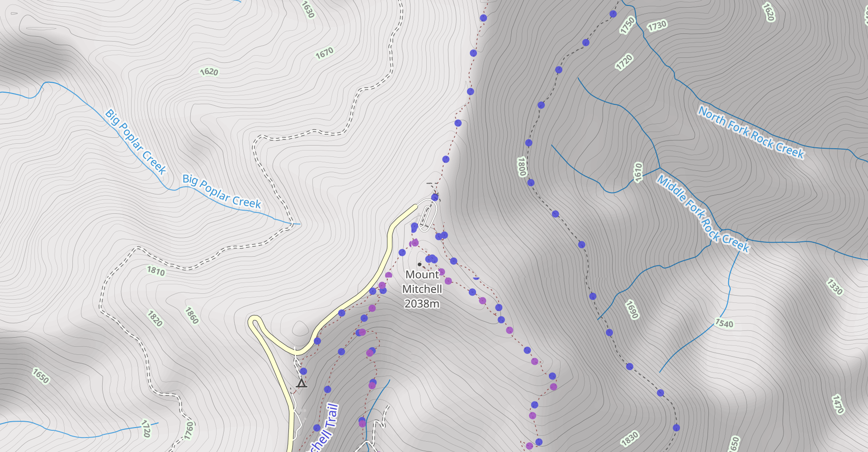This screenshot has height=452, width=868.
Task: Select the 1750 contour elevation label
Action: coord(627,25)
